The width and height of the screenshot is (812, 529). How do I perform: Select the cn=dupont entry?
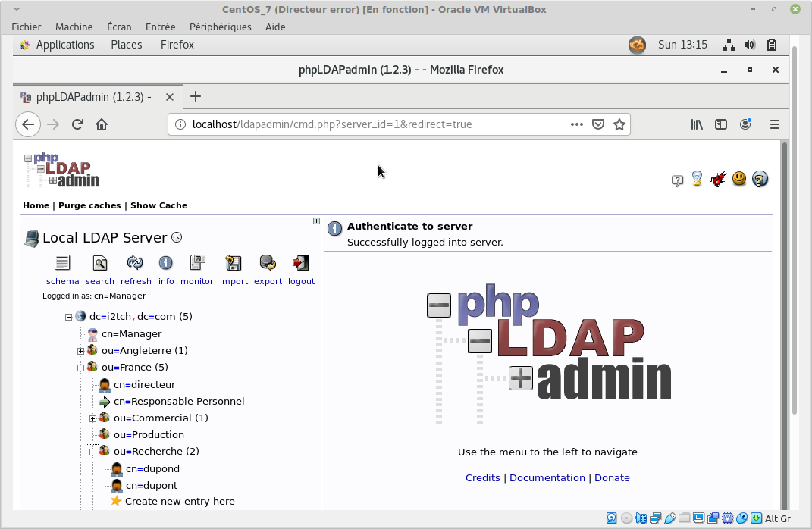(152, 485)
